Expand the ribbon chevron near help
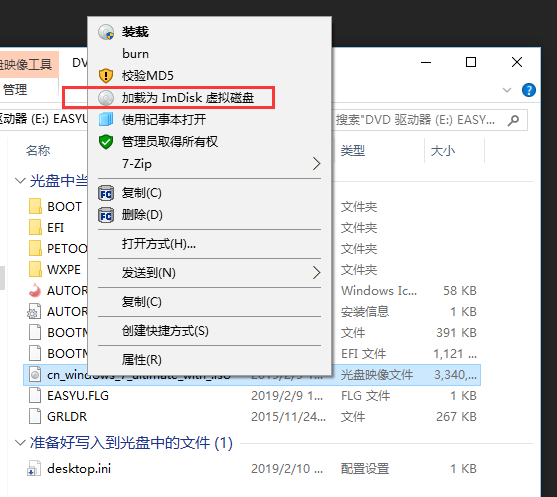The width and height of the screenshot is (557, 497). pyautogui.click(x=507, y=90)
